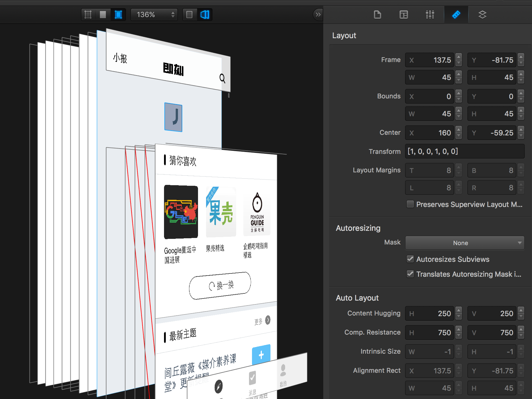Enable Preserves Superview Layout Margins checkbox

pos(410,204)
